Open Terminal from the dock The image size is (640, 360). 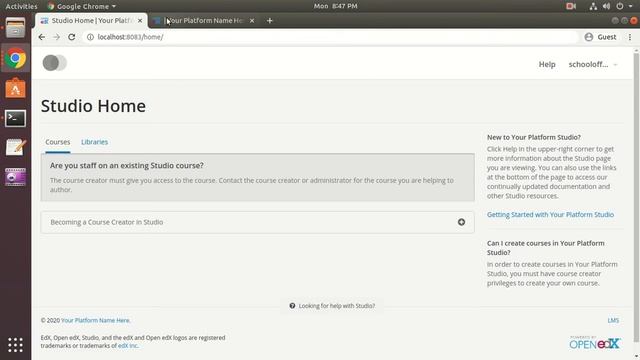click(16, 118)
